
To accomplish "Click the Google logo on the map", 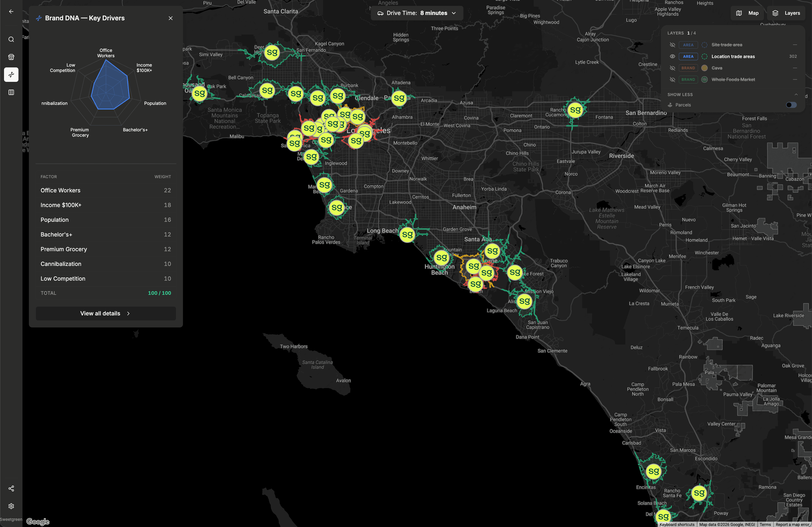I will tap(38, 522).
